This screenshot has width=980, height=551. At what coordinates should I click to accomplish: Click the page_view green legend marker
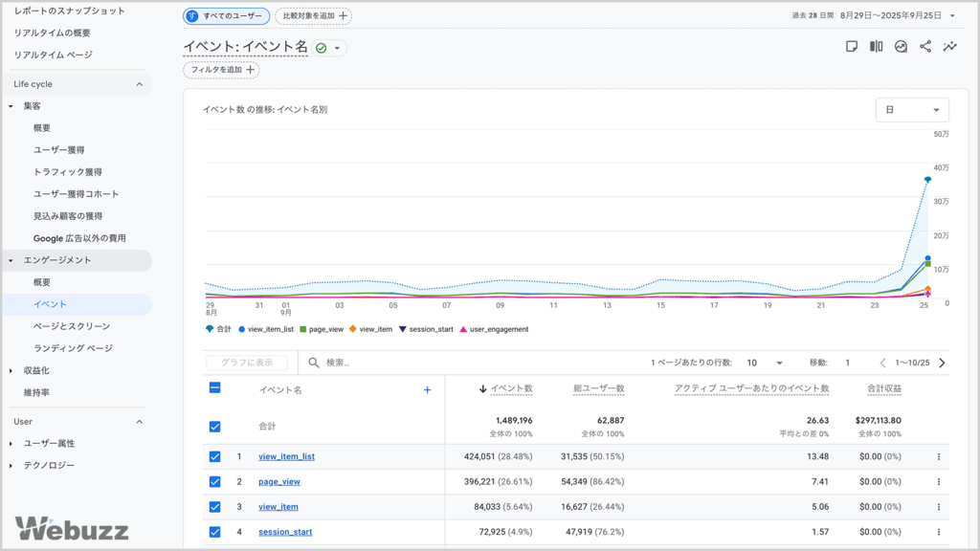pyautogui.click(x=303, y=329)
